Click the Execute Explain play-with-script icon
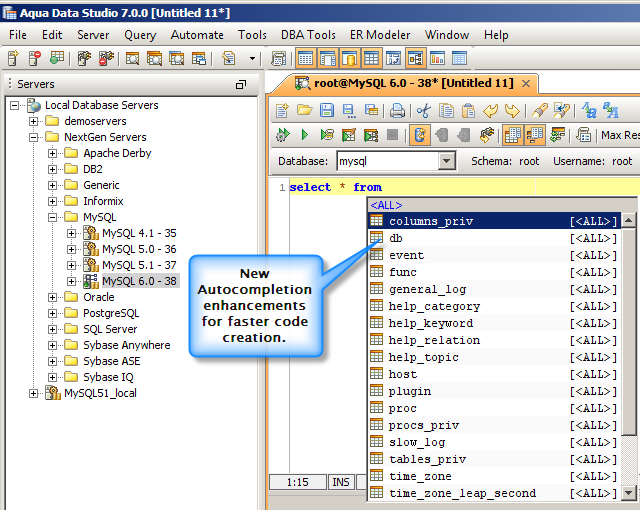Viewport: 640px width, 510px height. [327, 135]
